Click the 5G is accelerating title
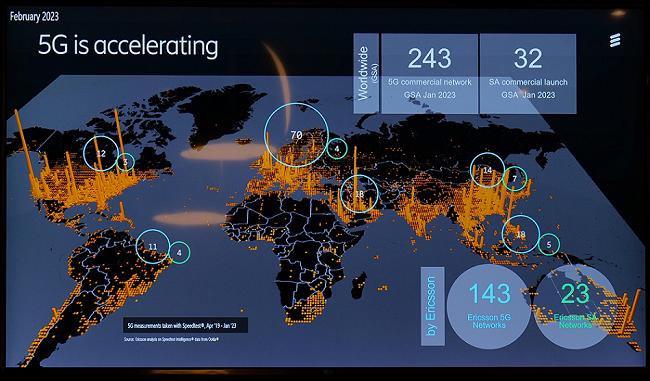The image size is (650, 381). pos(128,45)
